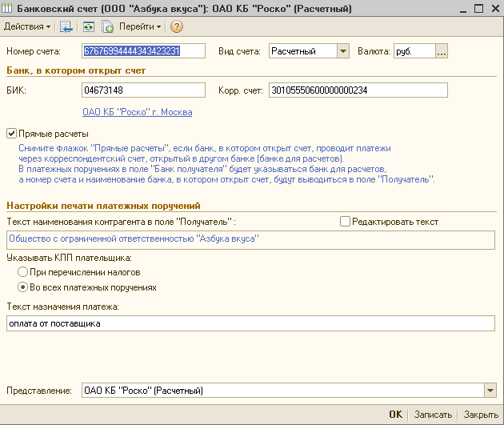Click the Указывать КПП плательщика label

click(69, 258)
